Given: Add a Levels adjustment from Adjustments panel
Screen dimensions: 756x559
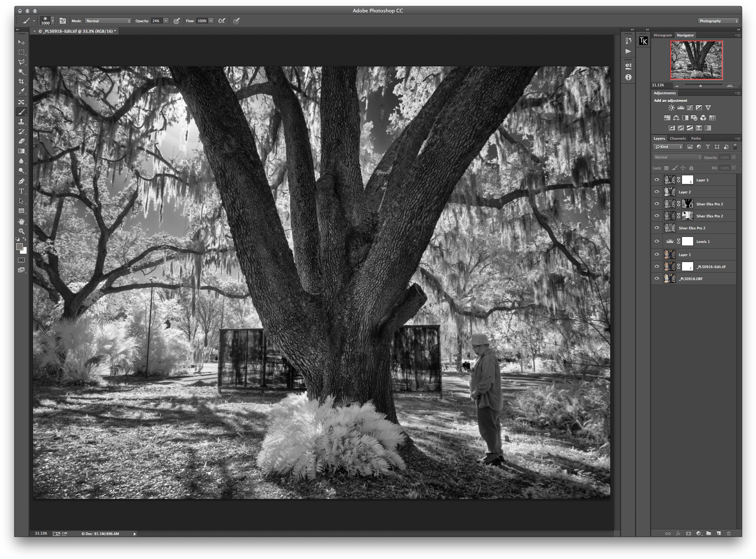Looking at the screenshot, I should coord(680,108).
